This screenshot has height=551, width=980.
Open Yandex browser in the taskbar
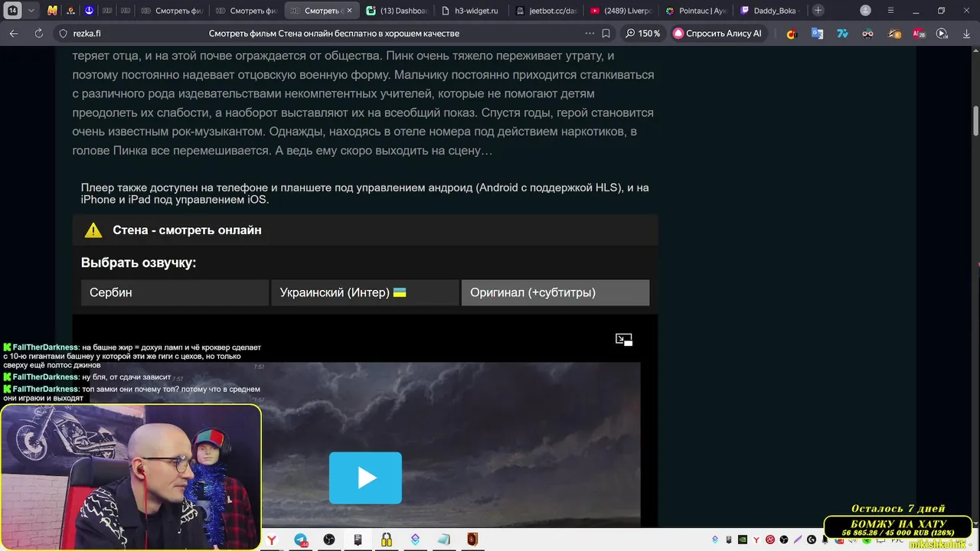pos(272,540)
